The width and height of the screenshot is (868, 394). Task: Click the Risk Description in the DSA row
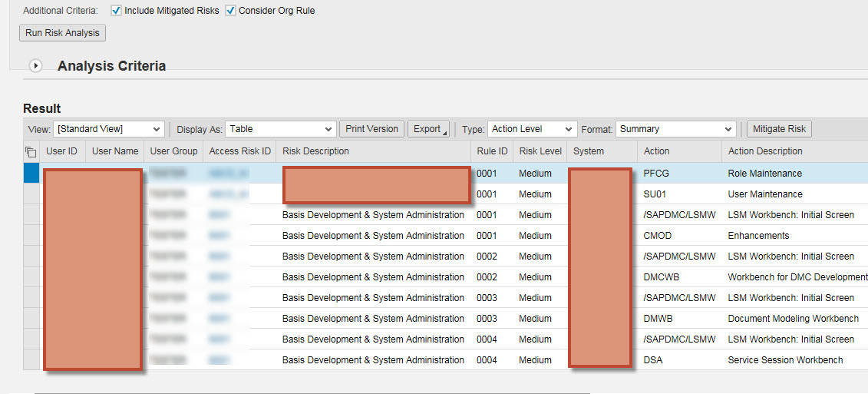[373, 360]
